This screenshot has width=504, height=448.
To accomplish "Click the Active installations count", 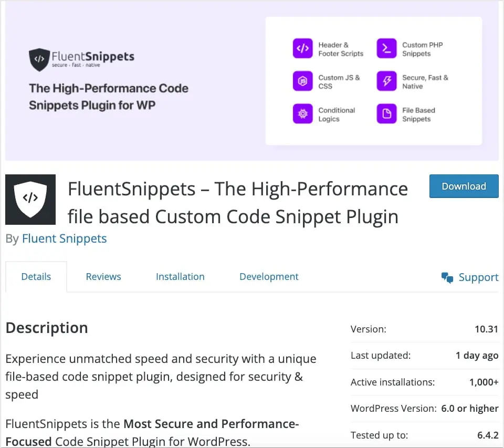I will coord(484,382).
